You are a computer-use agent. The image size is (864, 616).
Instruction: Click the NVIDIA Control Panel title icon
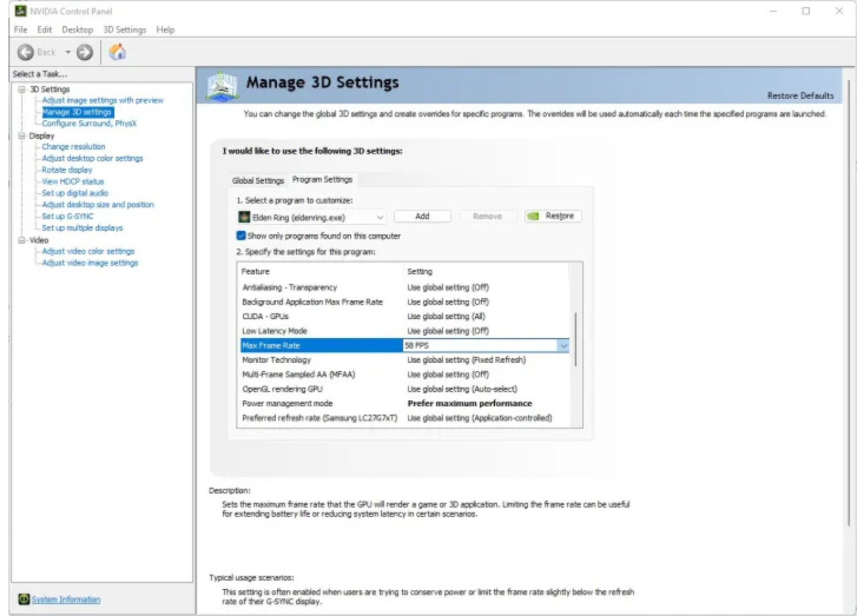coord(21,11)
